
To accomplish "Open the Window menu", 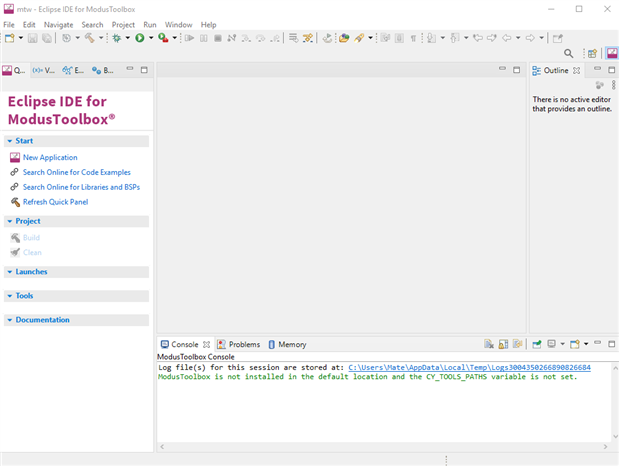I will pos(178,24).
